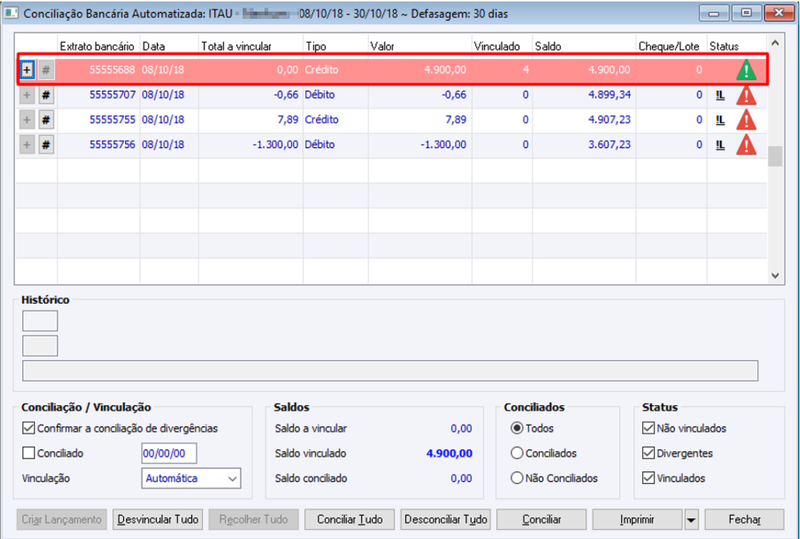Click green warning status icon for 55555688
This screenshot has width=800, height=539.
[746, 70]
